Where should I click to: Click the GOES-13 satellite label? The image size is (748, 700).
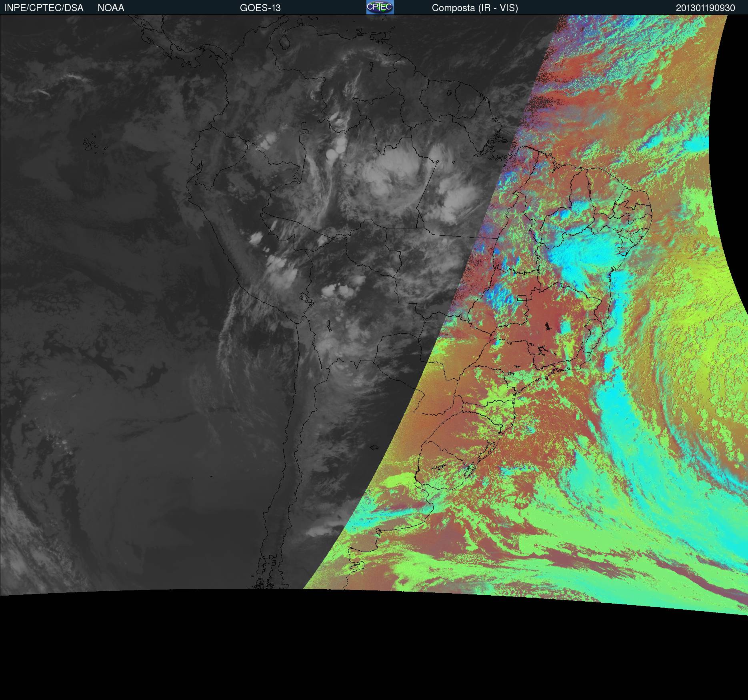[x=260, y=8]
